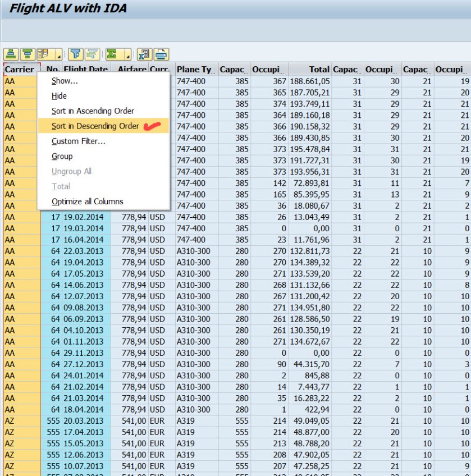471x476 pixels.
Task: Click "Group" in the context menu
Action: pyautogui.click(x=62, y=157)
